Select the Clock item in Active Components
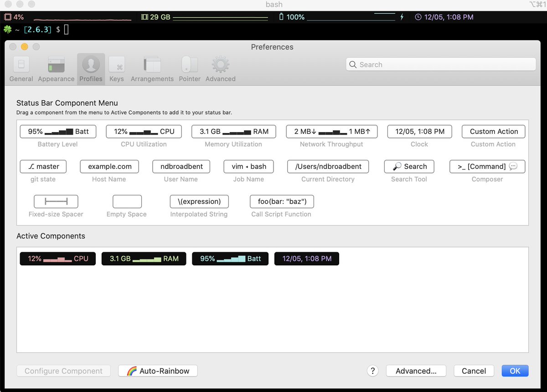Viewport: 547px width, 392px height. (306, 259)
